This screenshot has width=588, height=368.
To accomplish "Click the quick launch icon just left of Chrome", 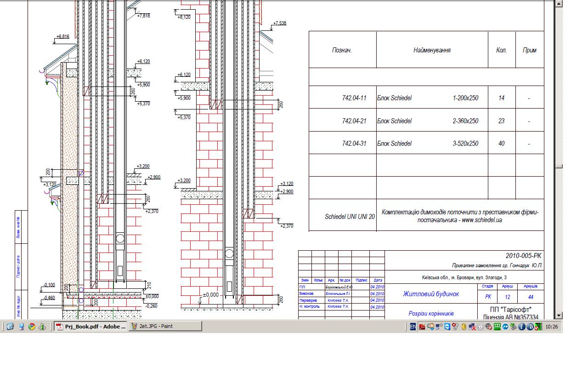I will click(21, 327).
